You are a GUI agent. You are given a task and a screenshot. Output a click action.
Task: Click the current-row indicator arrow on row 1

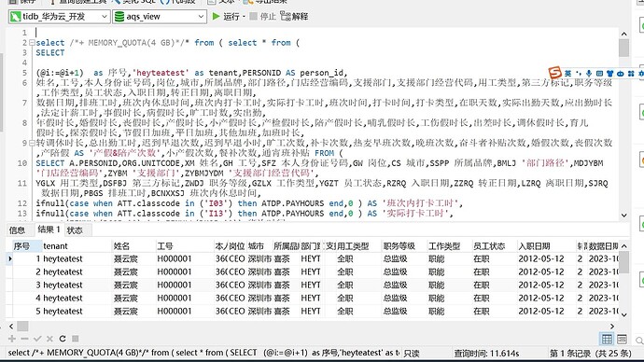[10, 259]
